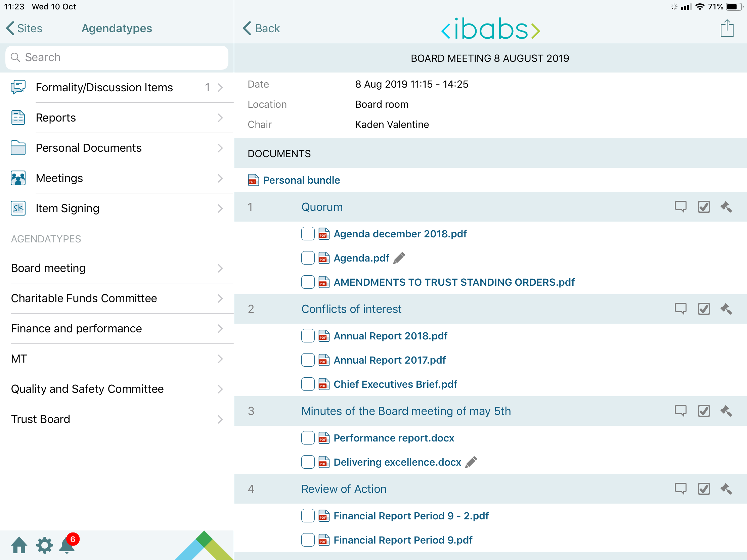This screenshot has height=560, width=747.
Task: Open comment bubble for Conflicts of interest
Action: pyautogui.click(x=680, y=309)
